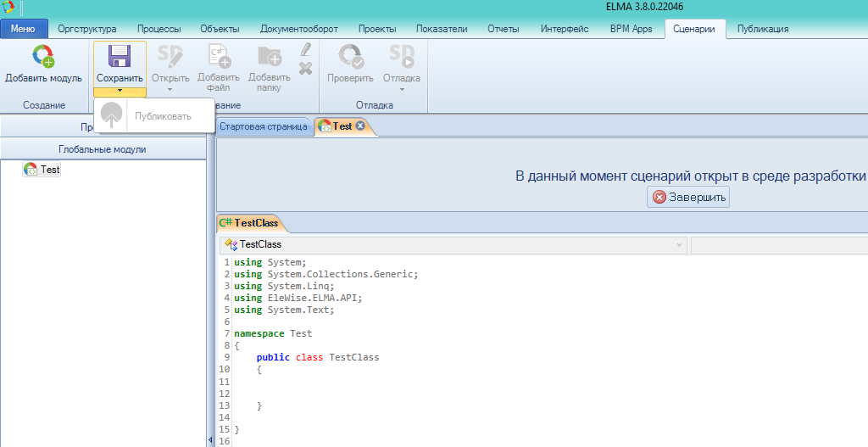Click the Add folder icon
The width and height of the screenshot is (868, 447).
(270, 58)
